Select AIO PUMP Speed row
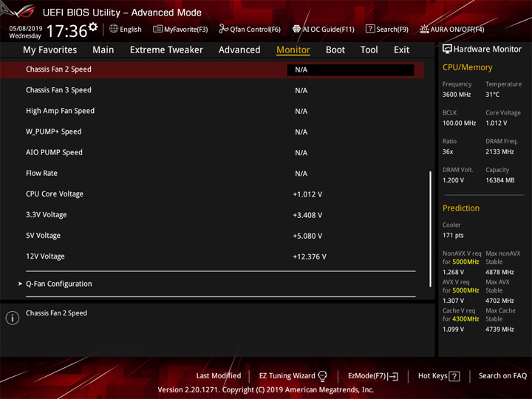 (x=212, y=153)
